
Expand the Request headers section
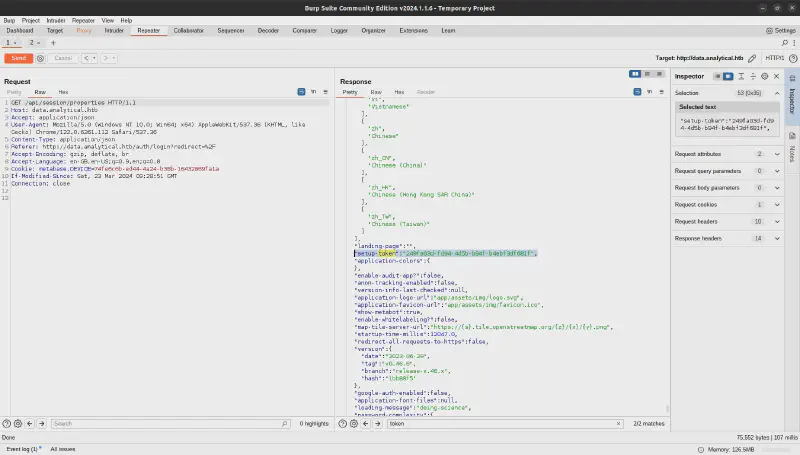point(776,221)
